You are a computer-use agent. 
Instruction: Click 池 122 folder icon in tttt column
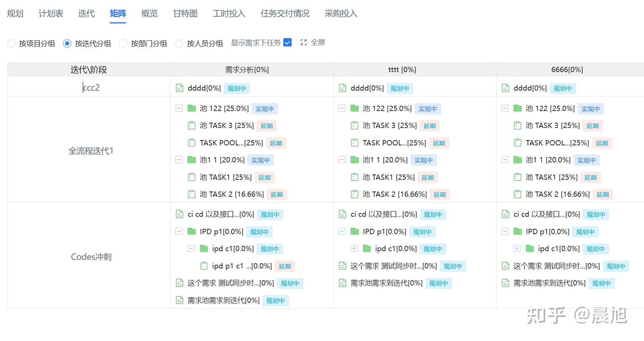pos(355,108)
